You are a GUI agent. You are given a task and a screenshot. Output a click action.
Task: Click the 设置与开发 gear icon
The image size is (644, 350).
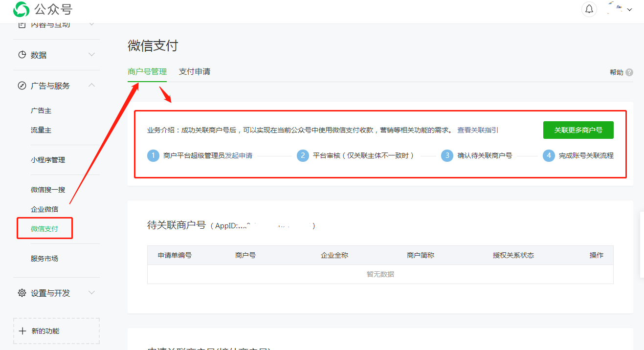22,293
